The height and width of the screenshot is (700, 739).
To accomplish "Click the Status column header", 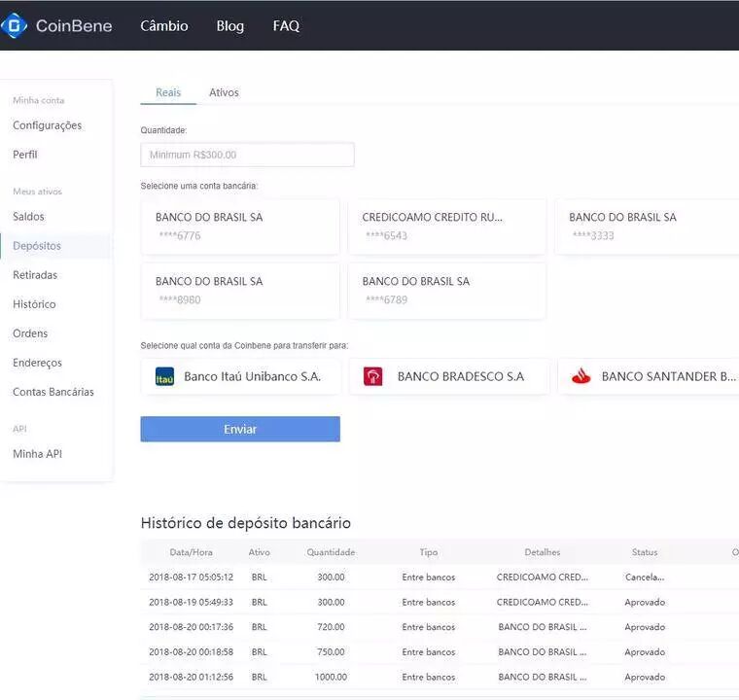I will coord(645,552).
